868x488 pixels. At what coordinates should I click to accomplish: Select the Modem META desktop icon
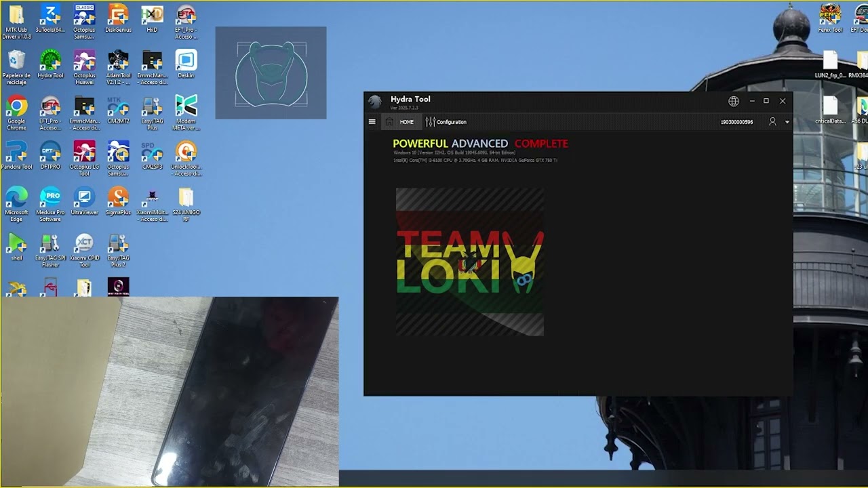[186, 113]
